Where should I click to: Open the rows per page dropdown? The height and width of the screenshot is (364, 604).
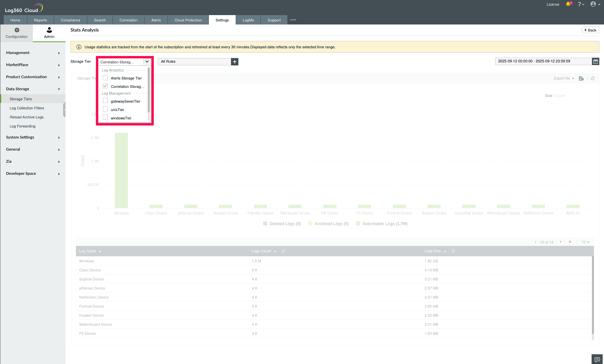click(x=586, y=242)
